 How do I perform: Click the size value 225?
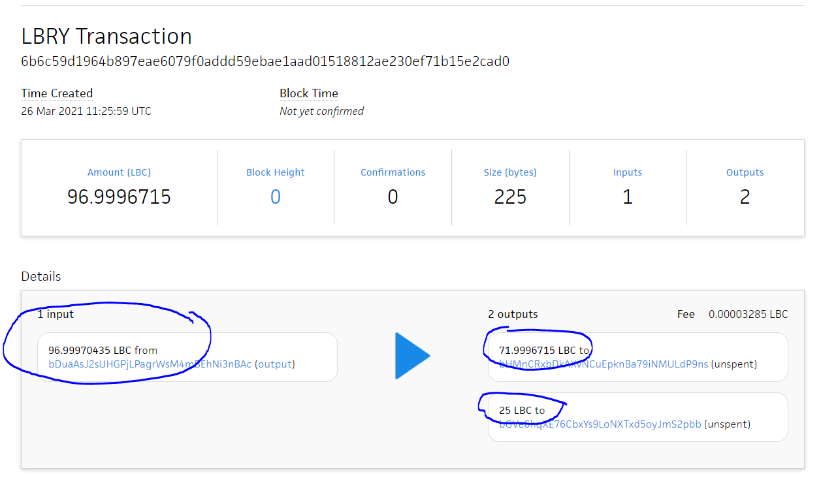click(510, 197)
